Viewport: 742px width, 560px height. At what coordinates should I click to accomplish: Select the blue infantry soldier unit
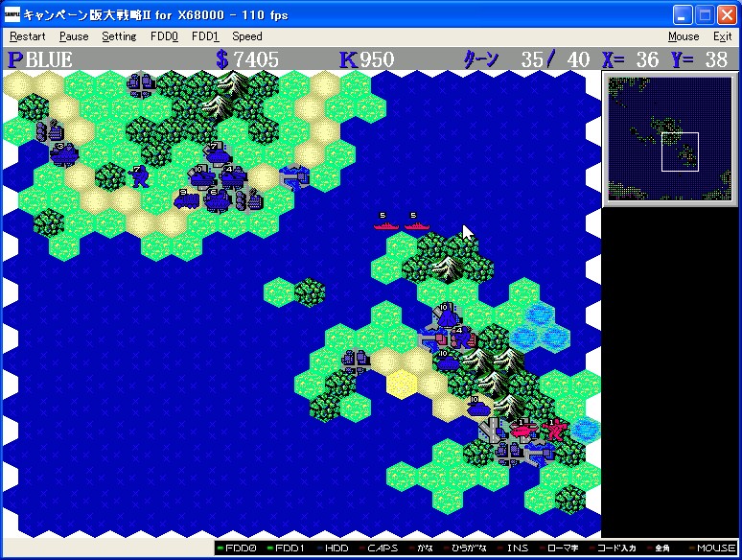[x=140, y=175]
